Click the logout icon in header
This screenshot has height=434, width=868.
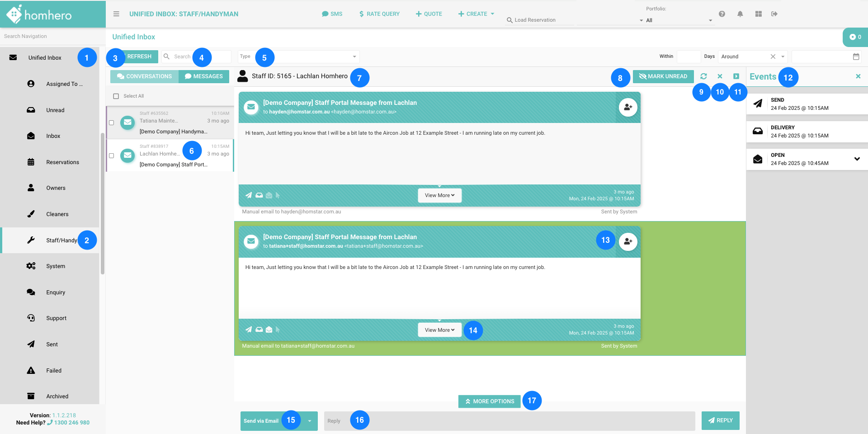[x=774, y=14]
